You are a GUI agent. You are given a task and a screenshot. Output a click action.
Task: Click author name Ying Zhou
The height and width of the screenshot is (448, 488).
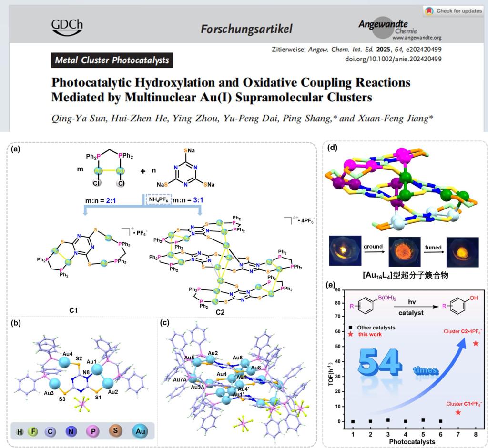196,119
